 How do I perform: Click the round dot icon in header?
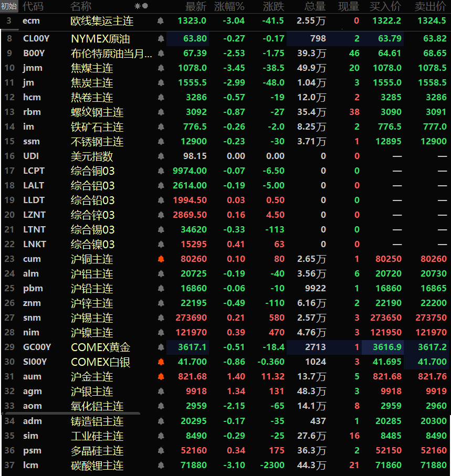(145, 6)
